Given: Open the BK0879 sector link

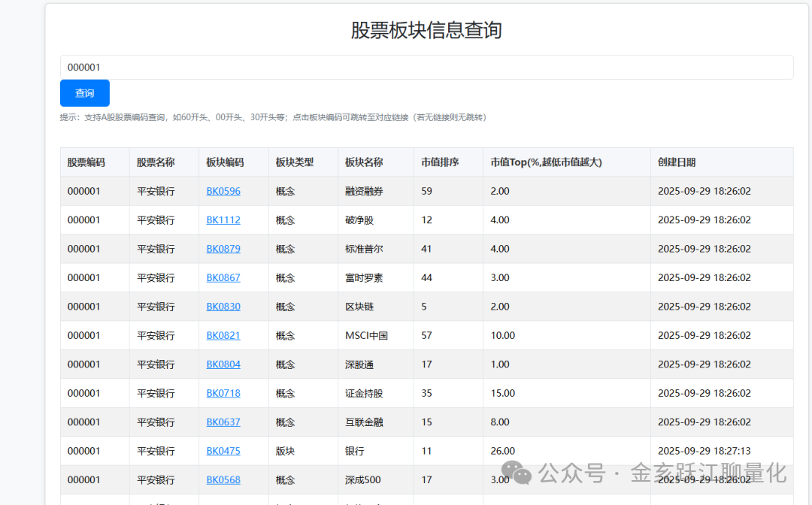Looking at the screenshot, I should click(223, 249).
